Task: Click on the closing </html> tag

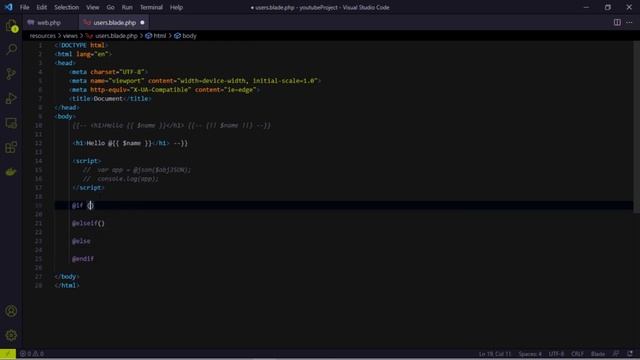Action: pyautogui.click(x=67, y=286)
